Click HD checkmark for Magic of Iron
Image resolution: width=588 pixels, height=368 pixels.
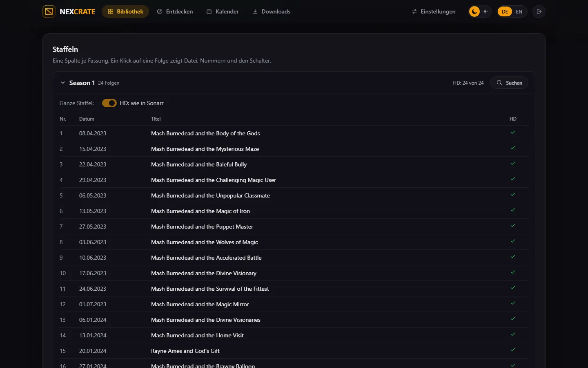(513, 210)
